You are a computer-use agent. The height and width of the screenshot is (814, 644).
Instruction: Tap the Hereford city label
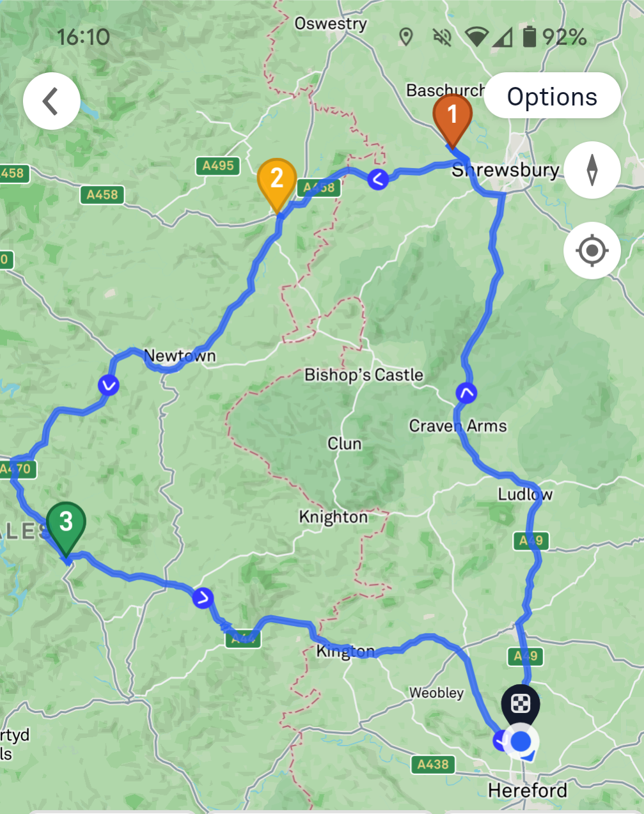pyautogui.click(x=528, y=790)
